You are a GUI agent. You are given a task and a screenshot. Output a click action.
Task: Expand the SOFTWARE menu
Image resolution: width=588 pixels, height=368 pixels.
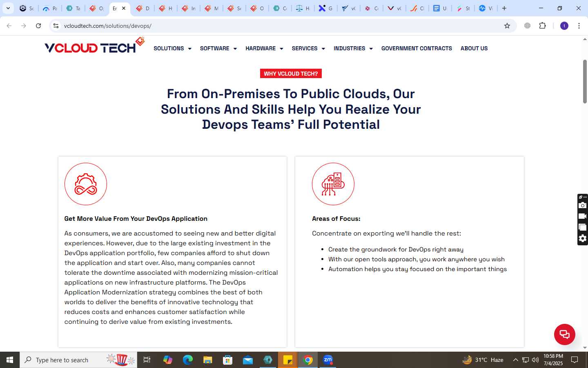(x=218, y=48)
